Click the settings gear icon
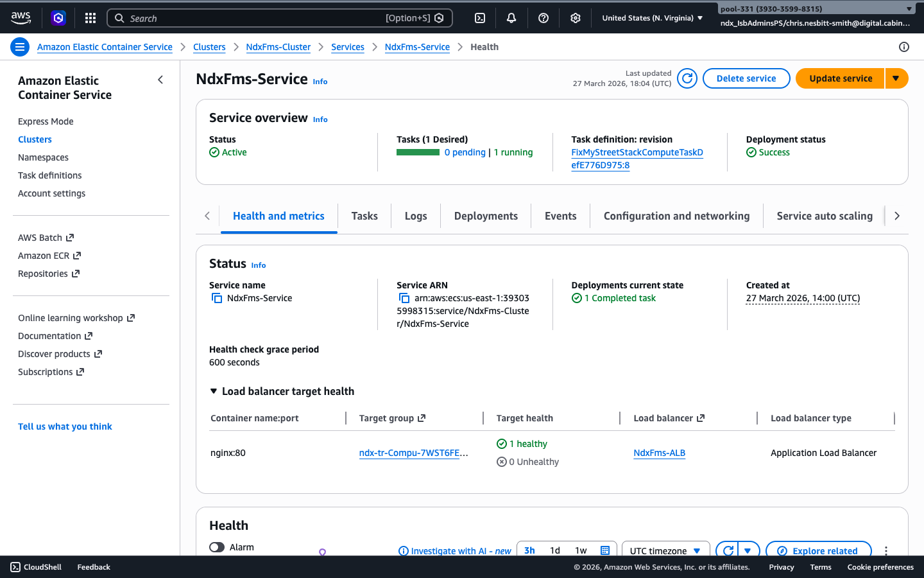 click(575, 18)
